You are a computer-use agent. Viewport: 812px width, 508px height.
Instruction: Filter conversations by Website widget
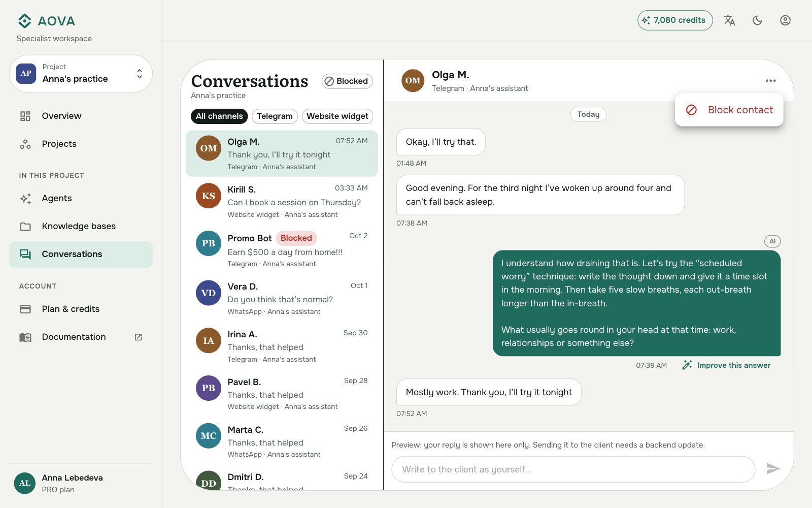337,116
